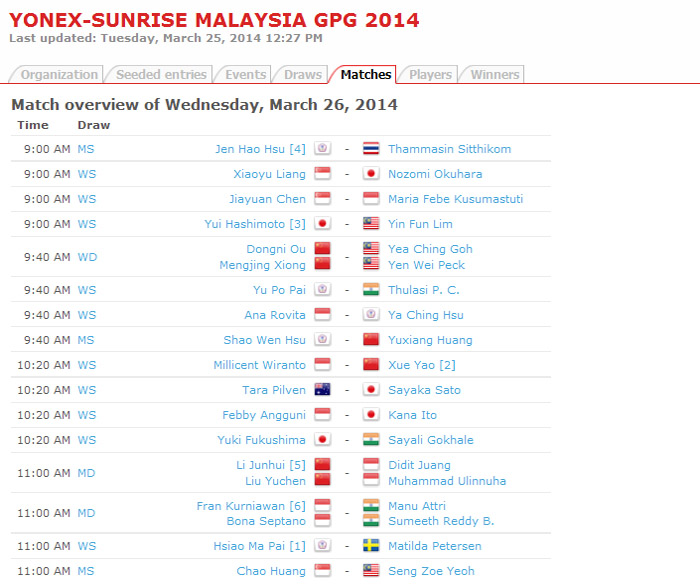The image size is (700, 586).
Task: Open player Bona Septano
Action: pos(266,521)
